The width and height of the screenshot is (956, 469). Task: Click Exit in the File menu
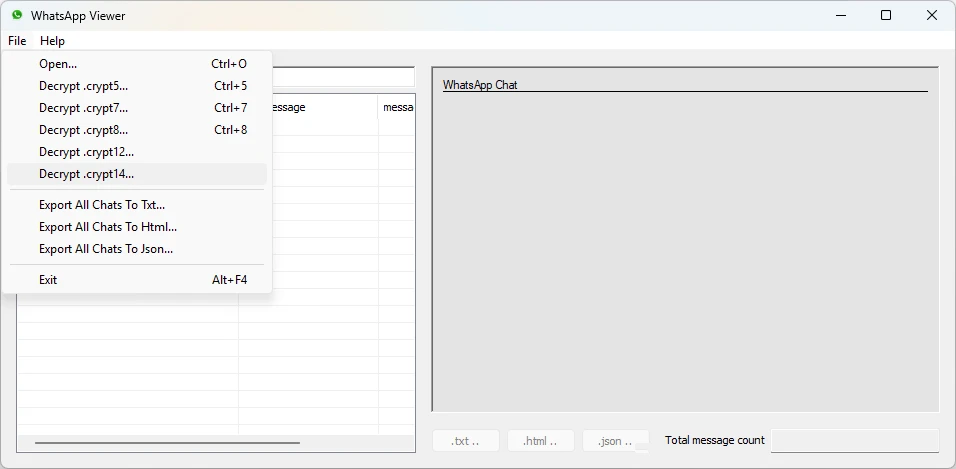click(137, 280)
